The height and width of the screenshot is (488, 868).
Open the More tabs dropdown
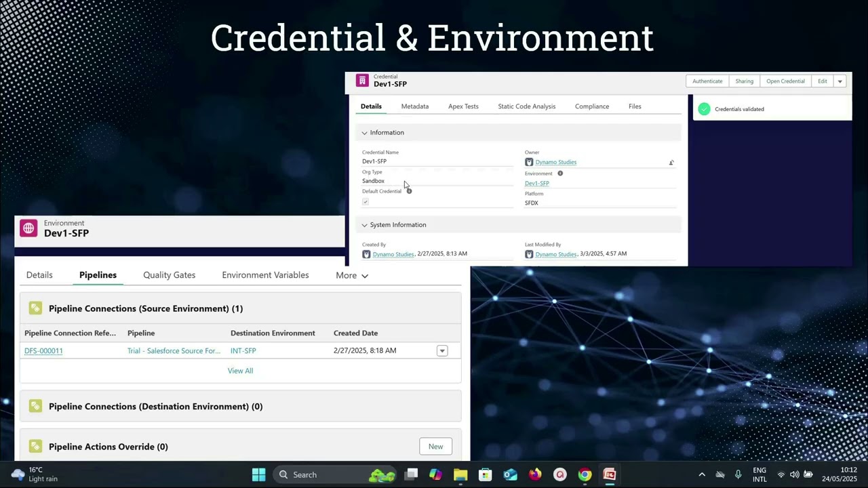coord(352,275)
